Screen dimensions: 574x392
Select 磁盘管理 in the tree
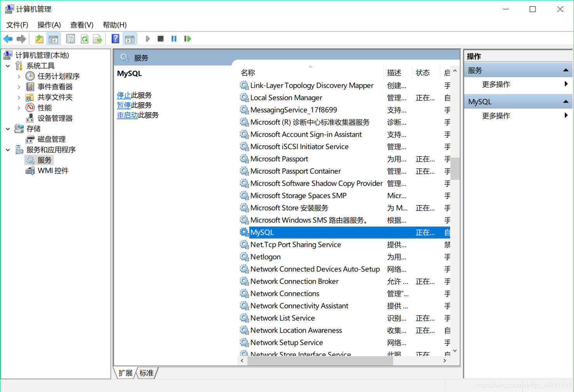tap(52, 139)
